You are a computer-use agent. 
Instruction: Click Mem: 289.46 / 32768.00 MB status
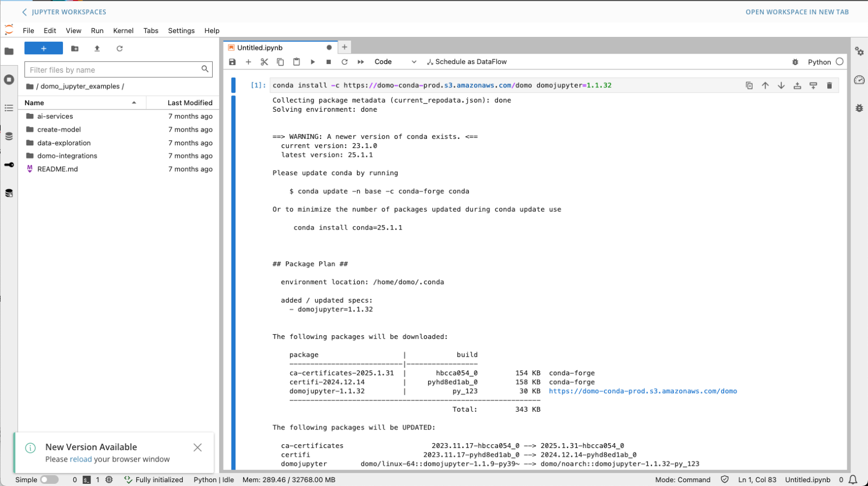point(289,479)
